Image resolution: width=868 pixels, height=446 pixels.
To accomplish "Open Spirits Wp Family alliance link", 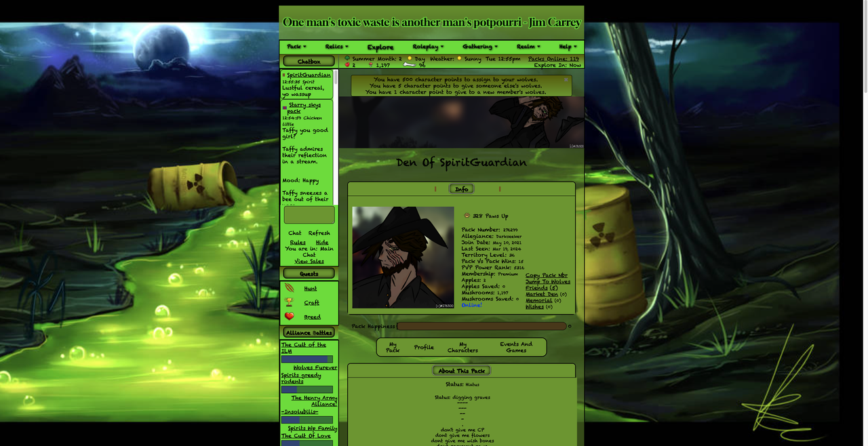I will [312, 428].
